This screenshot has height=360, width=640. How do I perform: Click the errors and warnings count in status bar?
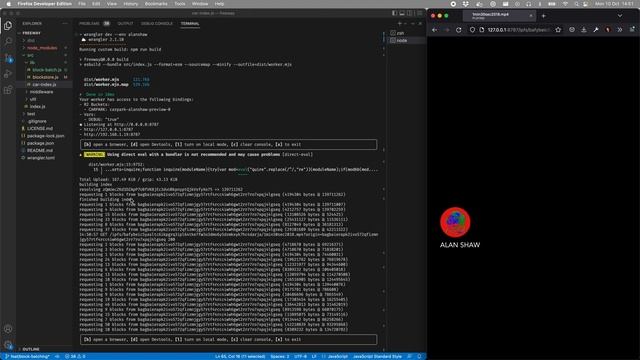point(75,356)
